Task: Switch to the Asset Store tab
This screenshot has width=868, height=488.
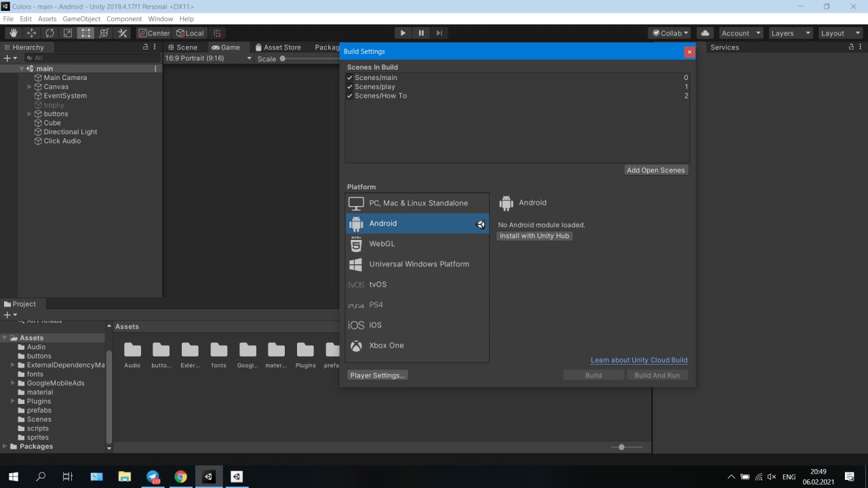Action: [x=278, y=47]
